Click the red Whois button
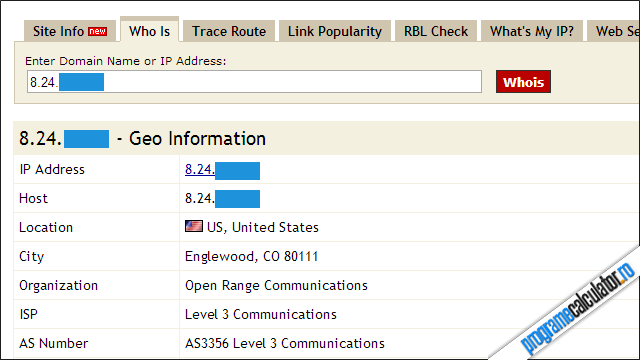Image resolution: width=640 pixels, height=360 pixels. tap(523, 82)
